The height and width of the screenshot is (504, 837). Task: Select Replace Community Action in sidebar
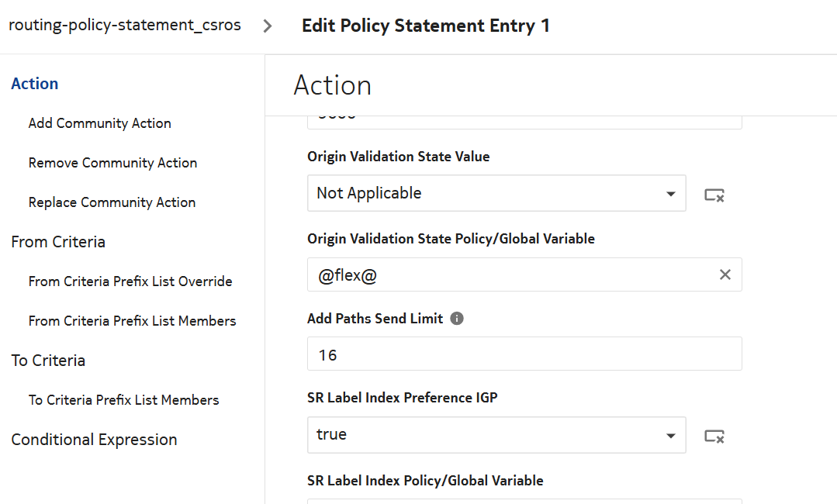click(112, 202)
